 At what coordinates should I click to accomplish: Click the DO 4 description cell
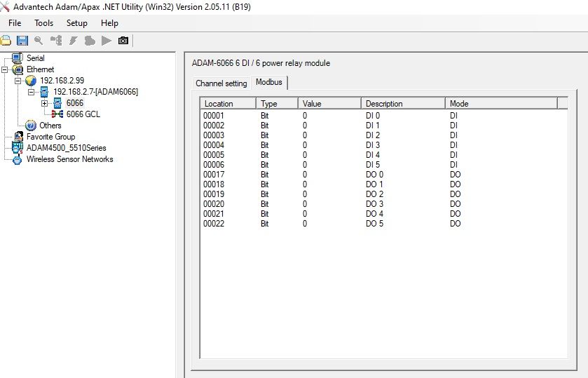pos(374,214)
